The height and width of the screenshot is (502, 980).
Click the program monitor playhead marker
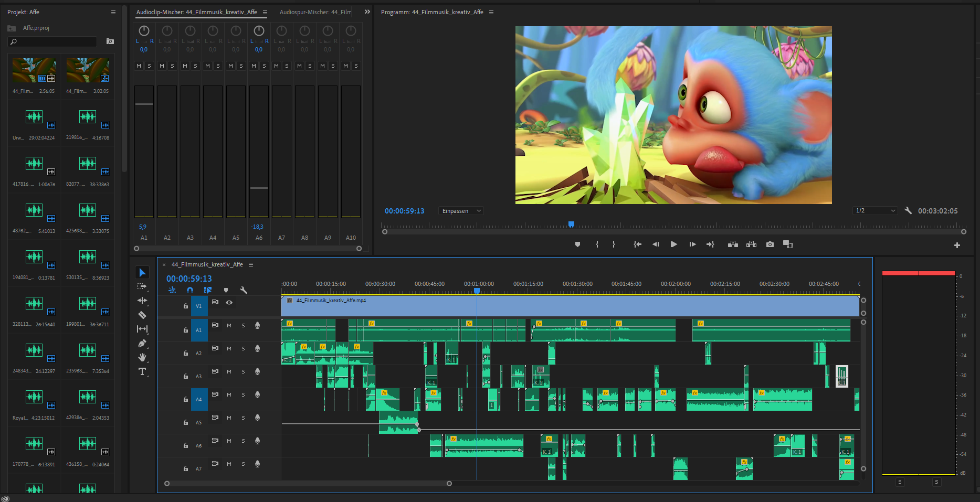(571, 224)
